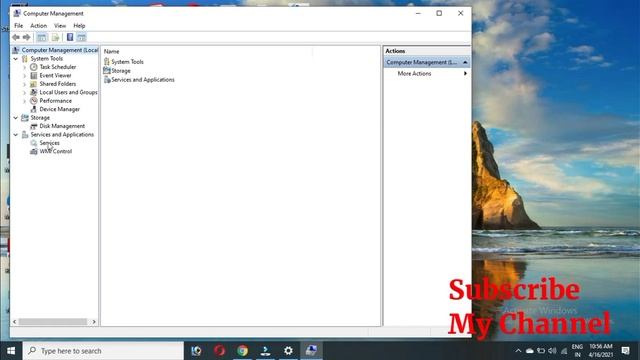This screenshot has width=640, height=360.
Task: Expand the Shared Folders node
Action: click(24, 84)
